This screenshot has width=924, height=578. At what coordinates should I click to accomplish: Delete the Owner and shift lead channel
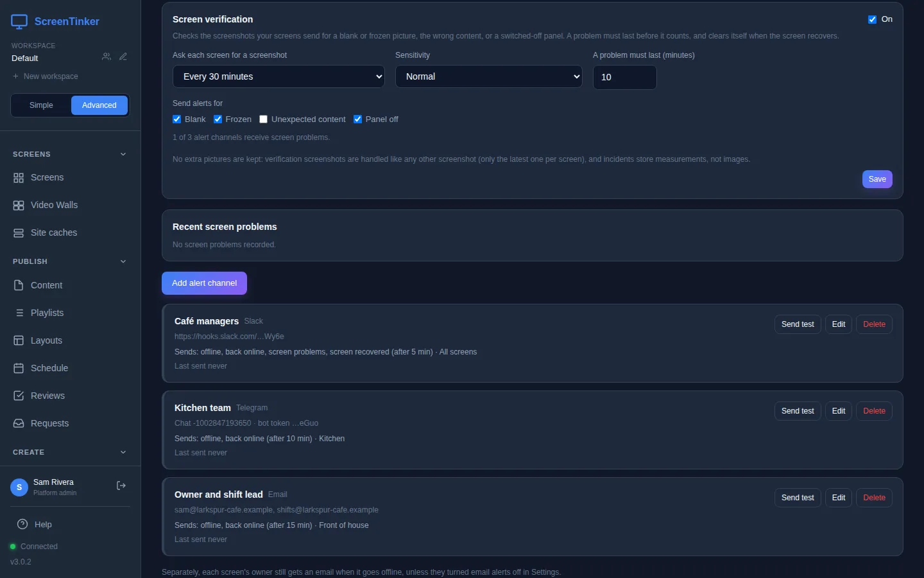tap(874, 498)
